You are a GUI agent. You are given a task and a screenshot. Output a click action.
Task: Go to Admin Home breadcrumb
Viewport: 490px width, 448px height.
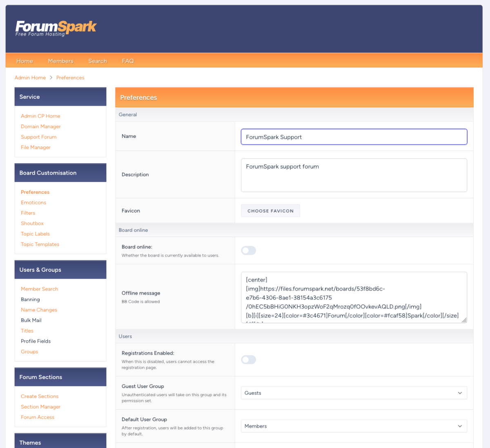pos(30,78)
